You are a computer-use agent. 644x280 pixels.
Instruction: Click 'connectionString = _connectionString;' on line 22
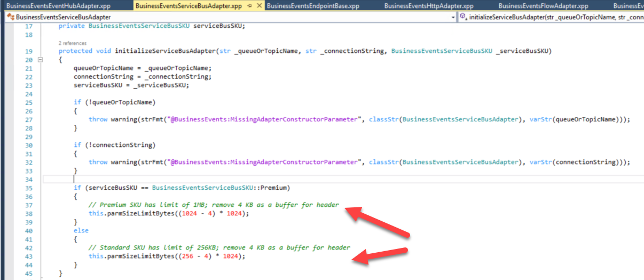click(143, 77)
